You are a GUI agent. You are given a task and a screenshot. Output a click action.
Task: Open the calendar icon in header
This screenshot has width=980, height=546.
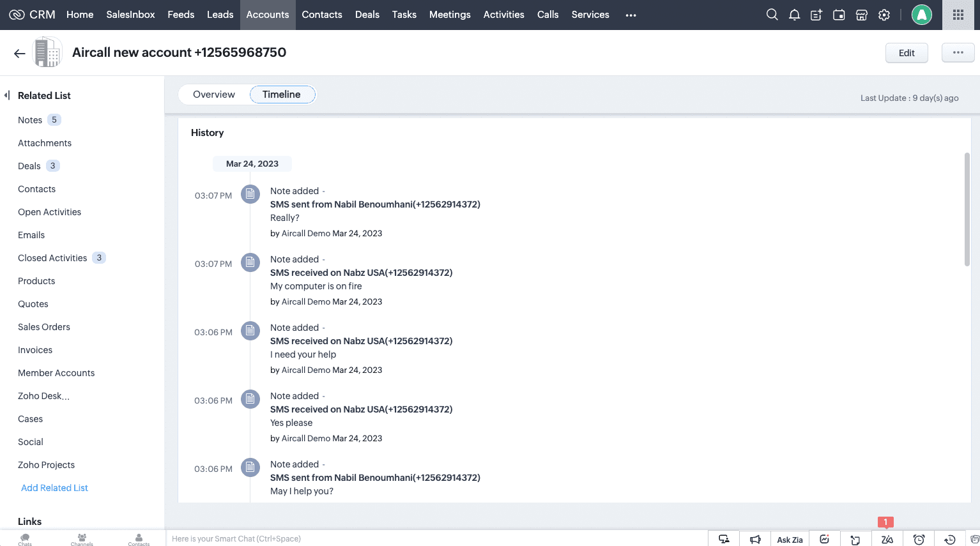pos(839,15)
